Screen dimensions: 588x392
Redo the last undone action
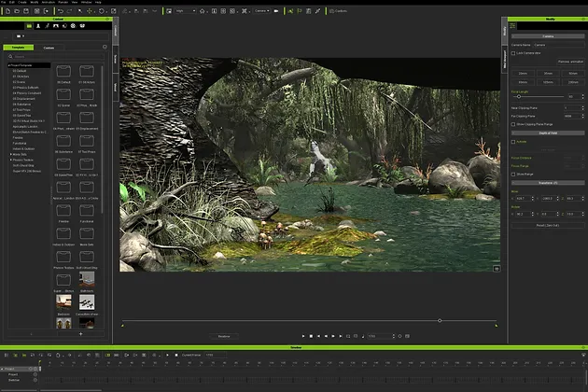pyautogui.click(x=69, y=11)
